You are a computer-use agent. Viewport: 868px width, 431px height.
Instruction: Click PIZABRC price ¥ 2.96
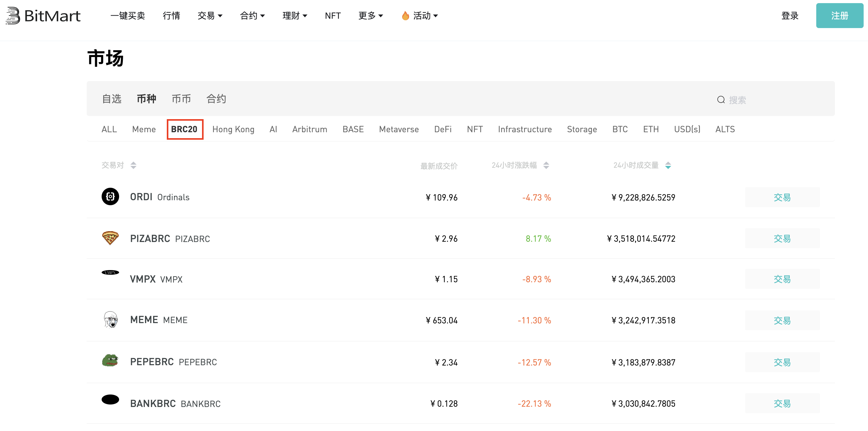446,239
